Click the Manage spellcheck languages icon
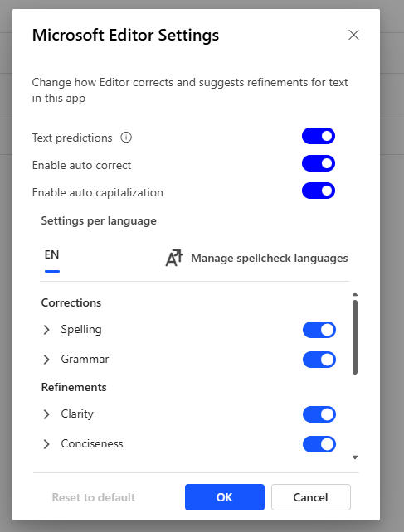The width and height of the screenshot is (404, 532). pos(174,258)
